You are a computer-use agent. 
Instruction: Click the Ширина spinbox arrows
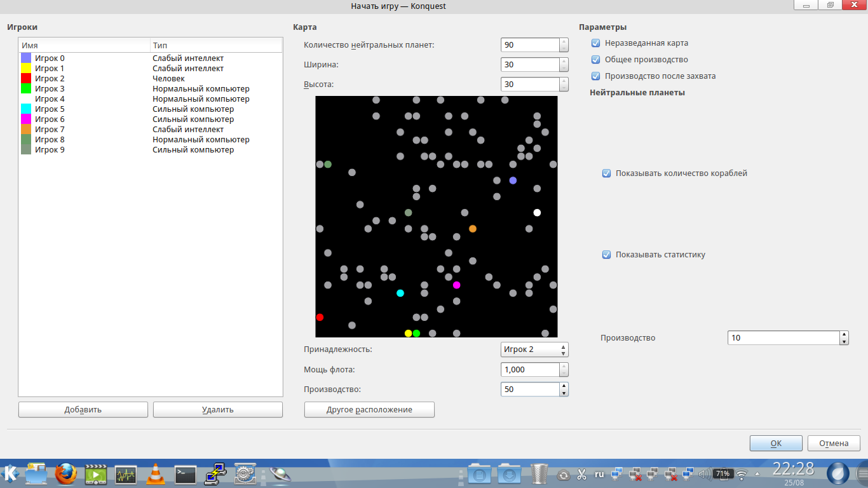(564, 64)
